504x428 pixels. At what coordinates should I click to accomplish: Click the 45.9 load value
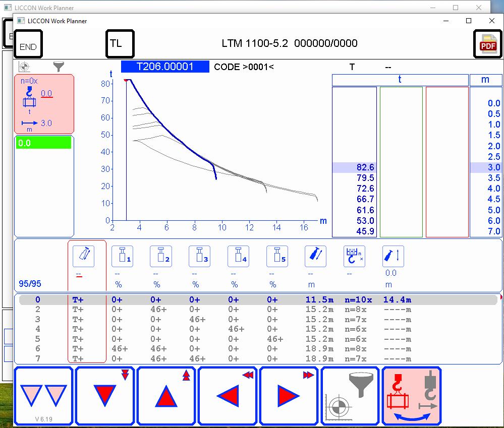tap(365, 231)
